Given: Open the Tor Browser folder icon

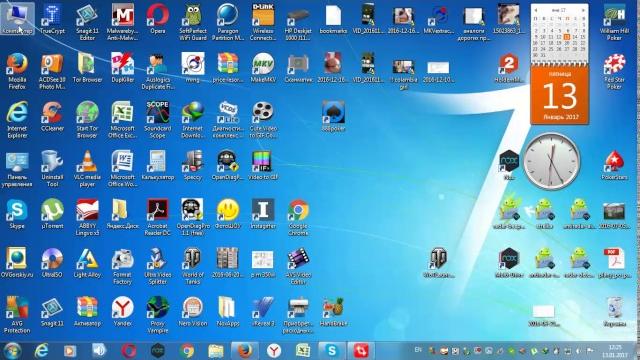Looking at the screenshot, I should click(87, 68).
